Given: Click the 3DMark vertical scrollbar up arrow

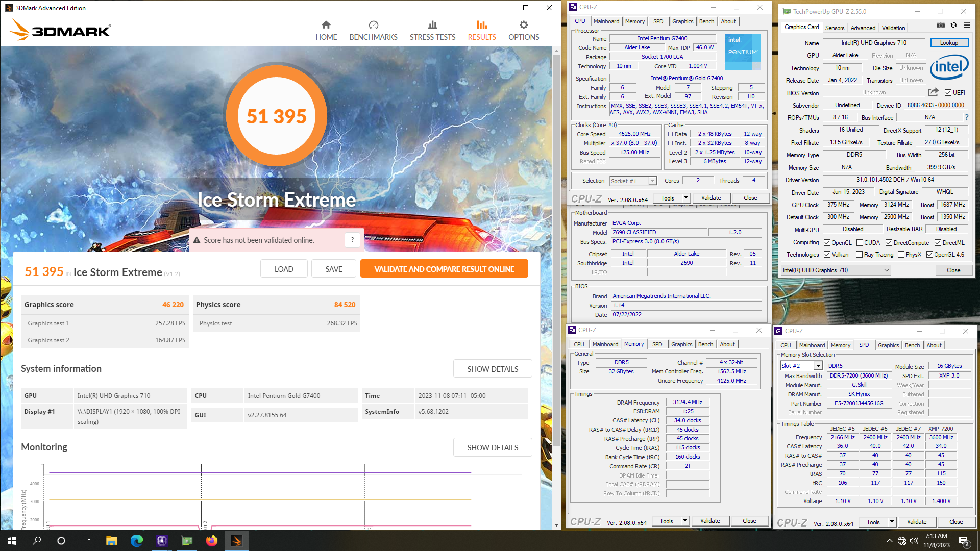Looking at the screenshot, I should coord(556,51).
